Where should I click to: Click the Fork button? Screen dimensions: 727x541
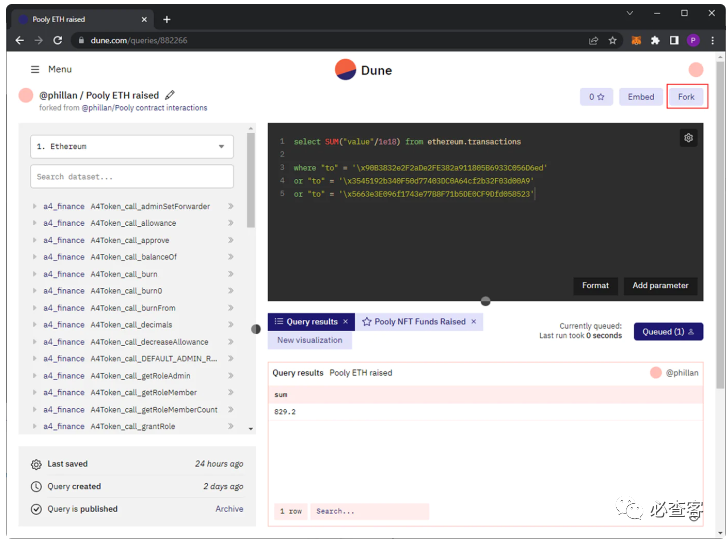pyautogui.click(x=686, y=97)
